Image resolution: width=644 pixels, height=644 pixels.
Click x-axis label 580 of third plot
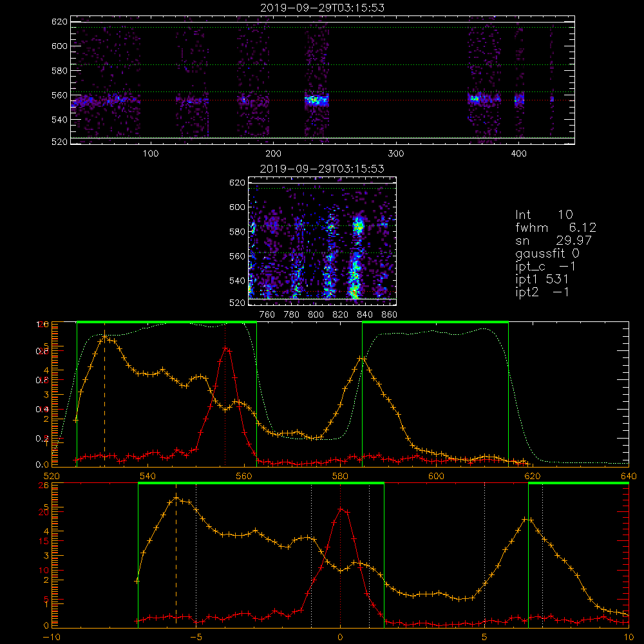pos(340,477)
